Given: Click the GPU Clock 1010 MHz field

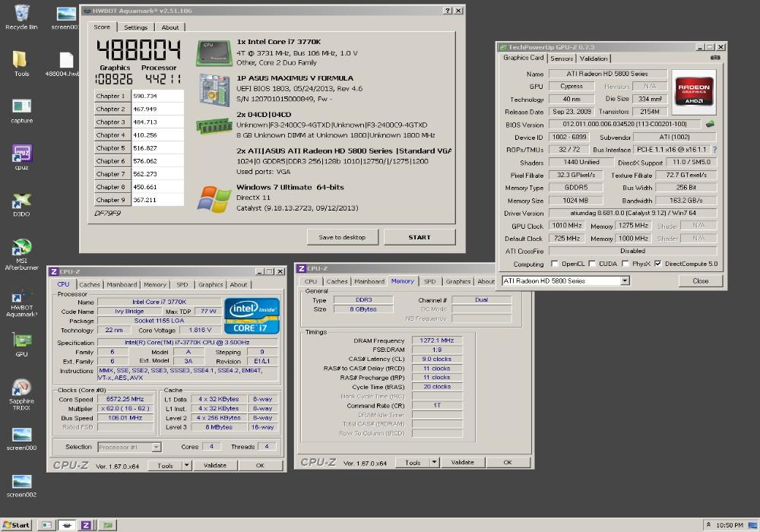Looking at the screenshot, I should click(x=567, y=226).
